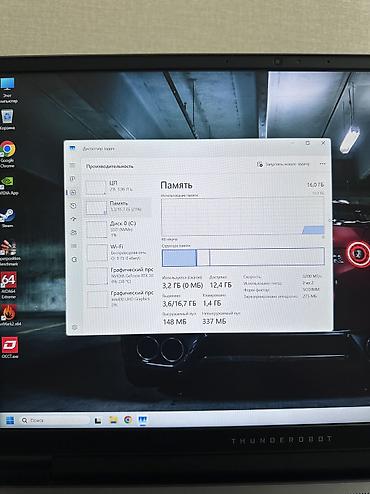Open File Explorer from the taskbar

pyautogui.click(x=113, y=420)
